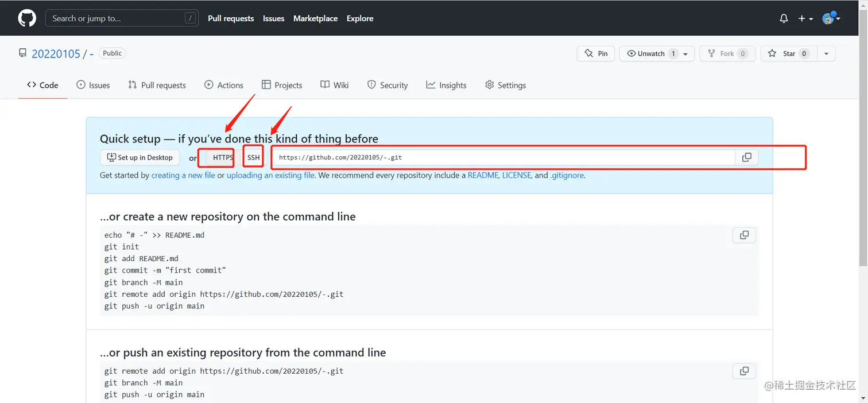Image resolution: width=868 pixels, height=403 pixels.
Task: Click the 'git init' command line
Action: [122, 247]
